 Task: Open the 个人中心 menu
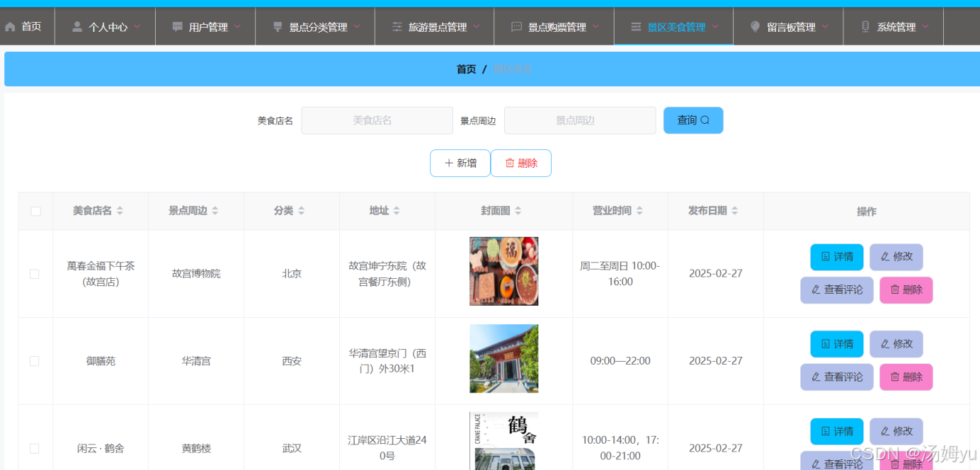[106, 27]
